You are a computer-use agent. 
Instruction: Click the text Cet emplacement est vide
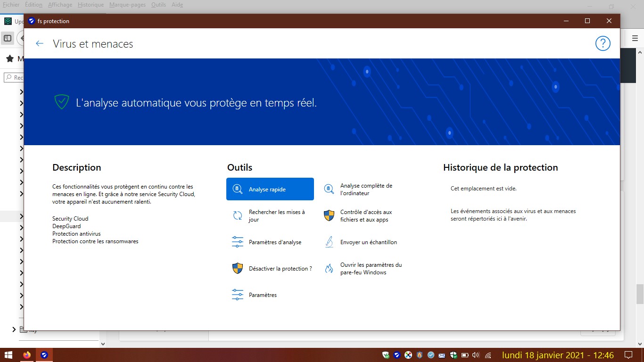(484, 189)
